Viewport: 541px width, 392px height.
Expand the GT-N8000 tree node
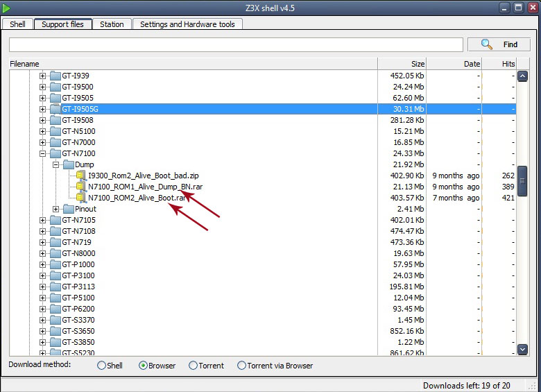pyautogui.click(x=42, y=253)
